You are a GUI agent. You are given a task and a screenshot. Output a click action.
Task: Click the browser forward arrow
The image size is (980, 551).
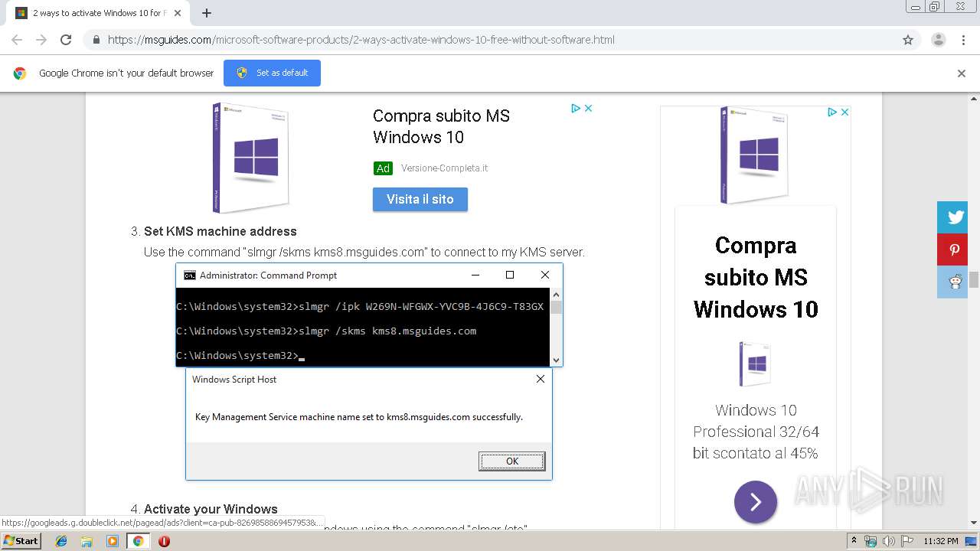(41, 40)
